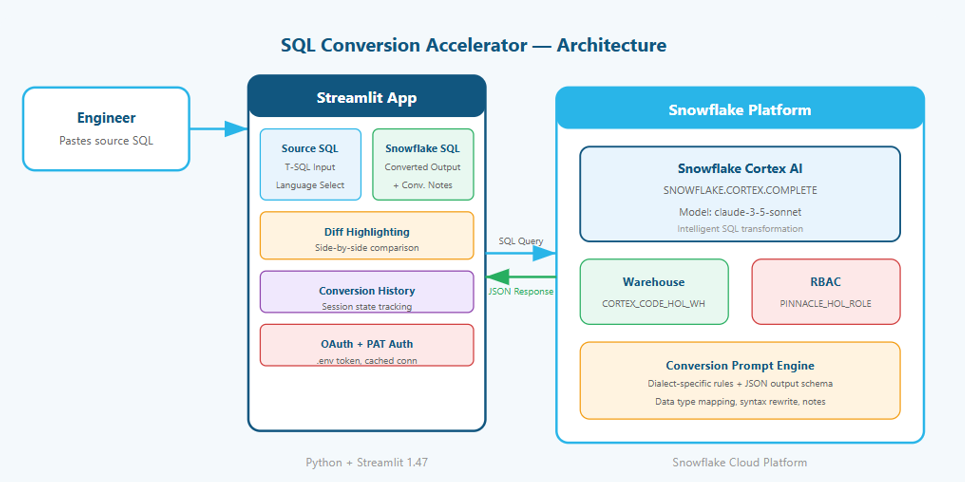Screen dimensions: 965x482
Task: Click 'Python + Streamlit 1.47' footer text
Action: 367,462
